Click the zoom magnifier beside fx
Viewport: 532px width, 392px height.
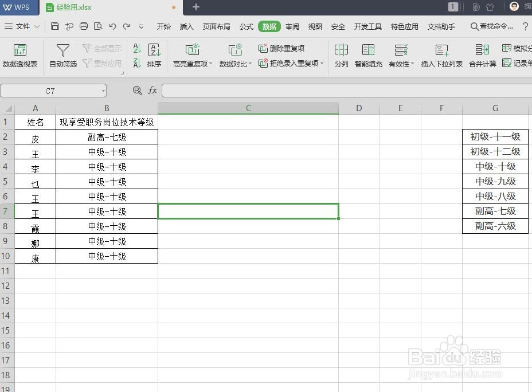(x=138, y=90)
